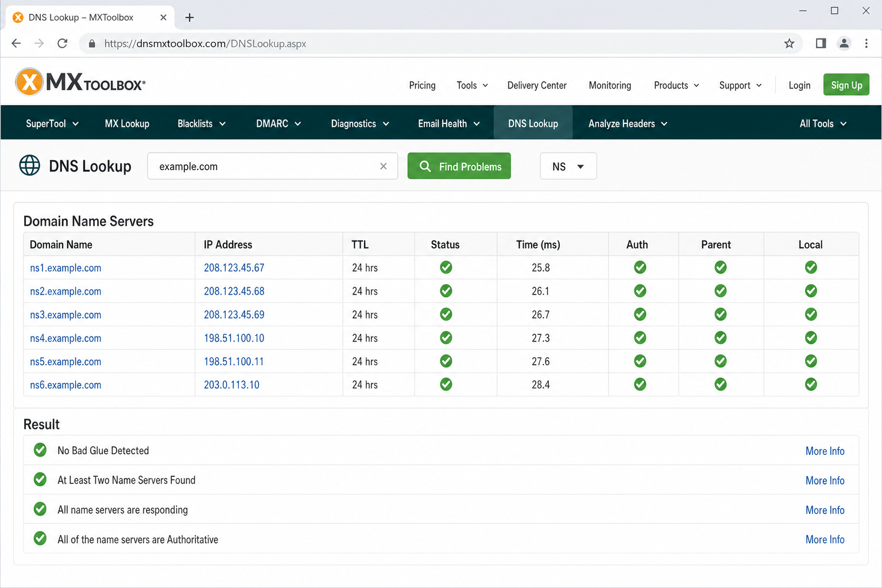Click More Info for At Least Two Name Servers Found
This screenshot has height=588, width=882.
pos(825,480)
